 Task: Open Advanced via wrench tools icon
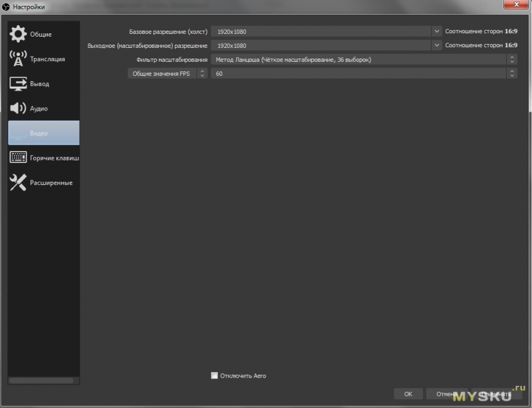18,182
